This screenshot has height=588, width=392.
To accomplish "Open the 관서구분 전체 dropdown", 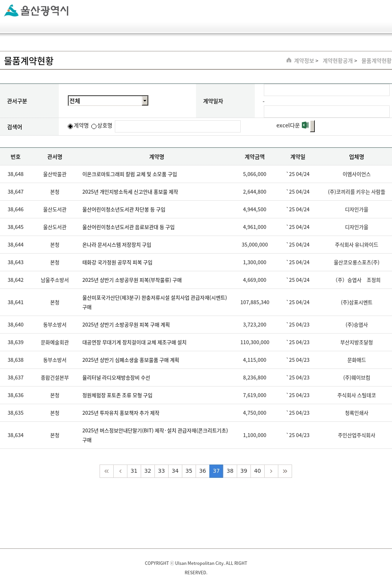I will coord(108,101).
